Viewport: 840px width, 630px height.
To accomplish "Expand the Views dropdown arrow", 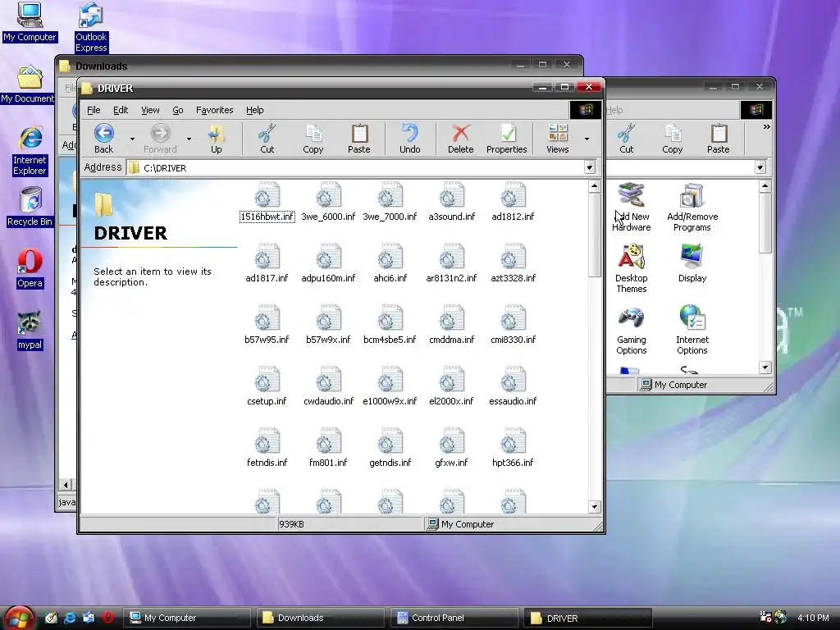I will coord(587,139).
